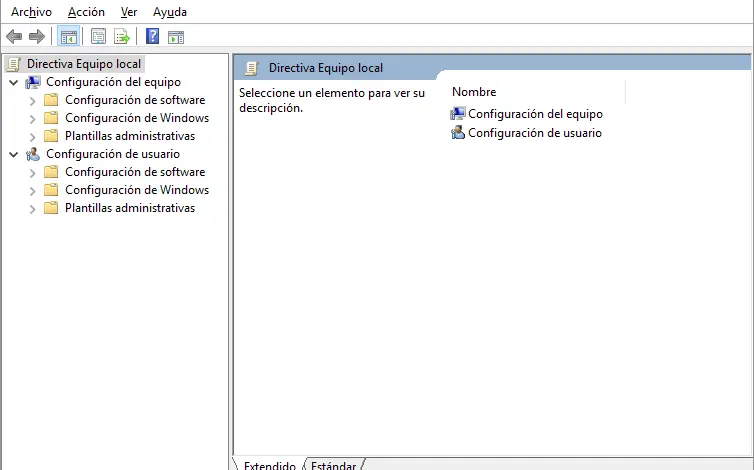Click folder icon of Plantillas administrativas under equipo
754x470 pixels.
point(51,136)
